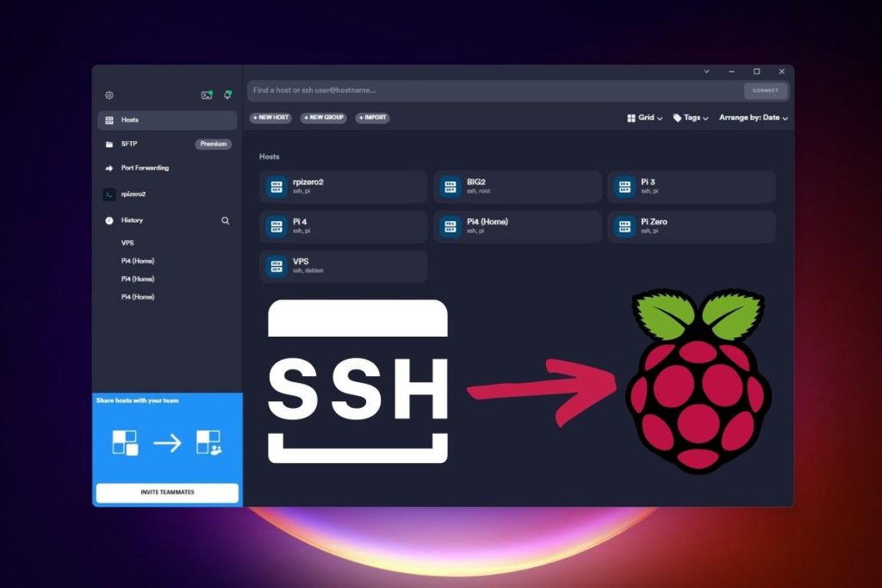Image resolution: width=882 pixels, height=588 pixels.
Task: Click the Tags label icon
Action: pos(676,118)
